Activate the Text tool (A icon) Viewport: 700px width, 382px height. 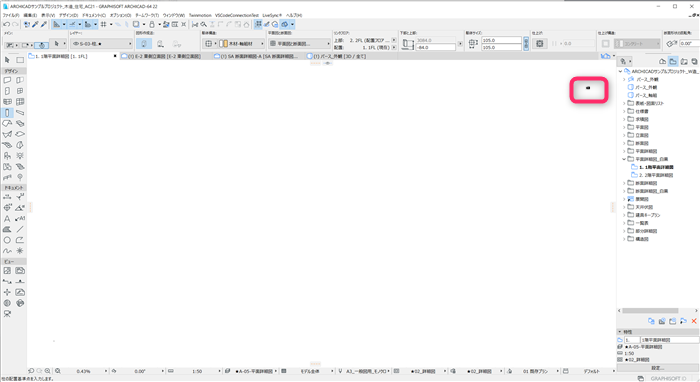pyautogui.click(x=7, y=219)
